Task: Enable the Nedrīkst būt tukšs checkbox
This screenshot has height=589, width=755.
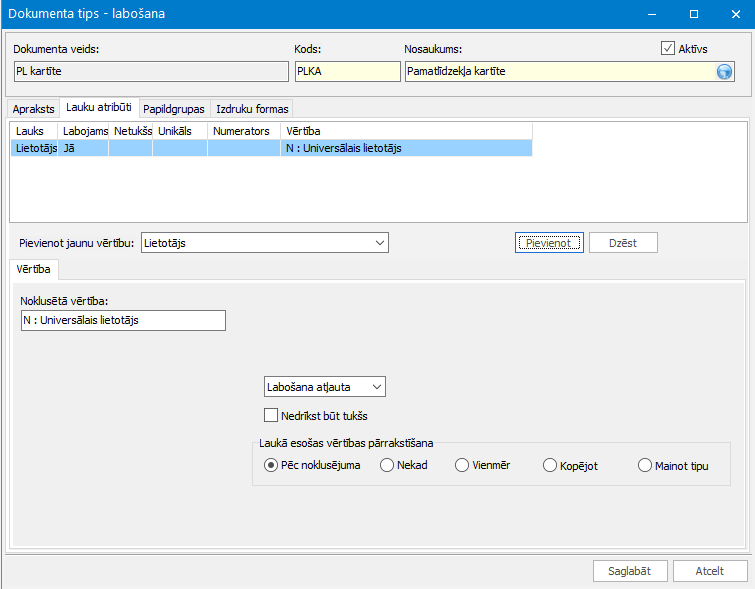Action: pos(270,416)
